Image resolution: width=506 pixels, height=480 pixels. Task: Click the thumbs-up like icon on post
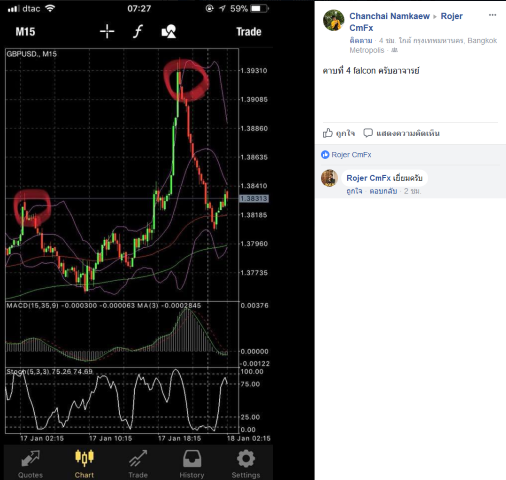(x=328, y=133)
